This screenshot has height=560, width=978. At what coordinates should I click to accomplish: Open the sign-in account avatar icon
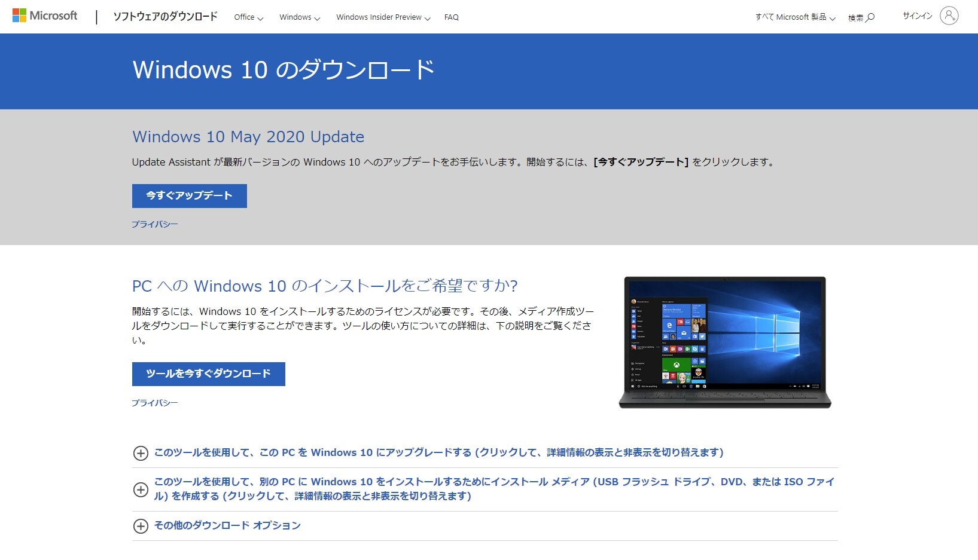949,16
